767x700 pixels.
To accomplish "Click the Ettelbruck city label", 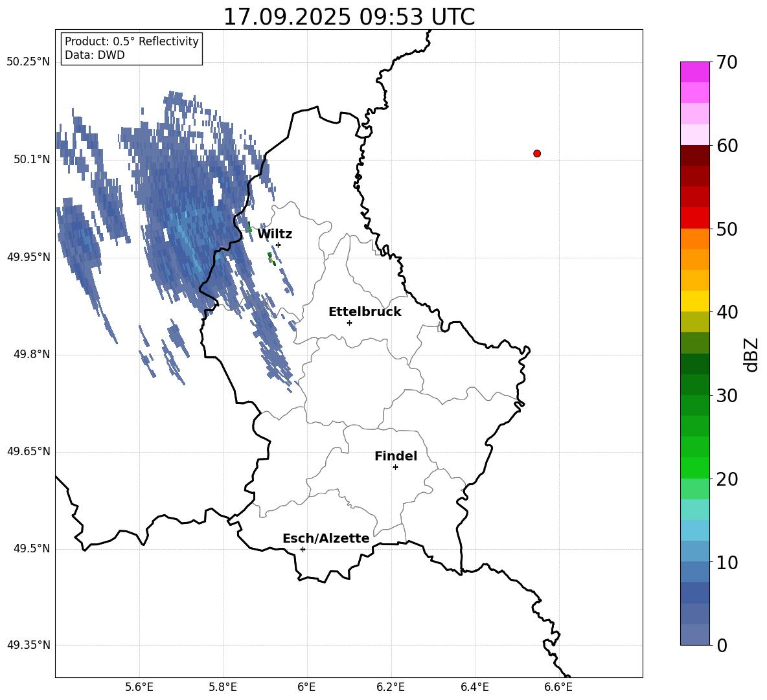I will (x=365, y=312).
